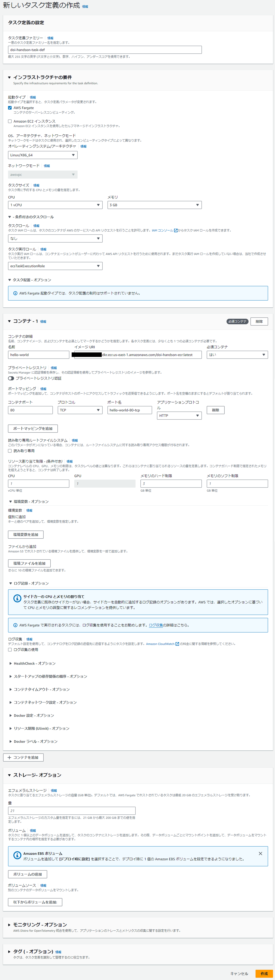This screenshot has height=980, width=275.
Task: Click the イメージ URI input field
Action: click(x=138, y=355)
